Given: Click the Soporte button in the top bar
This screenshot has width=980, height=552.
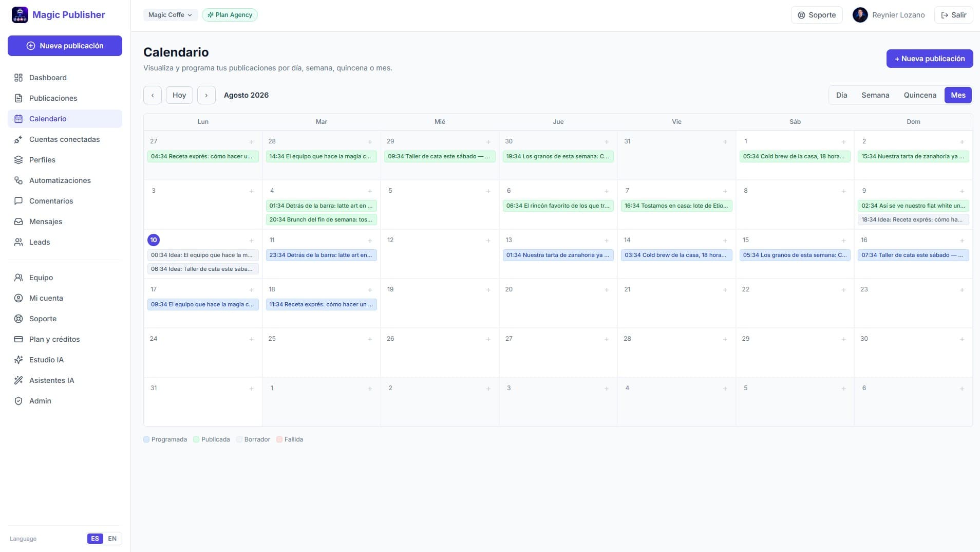Looking at the screenshot, I should 817,15.
